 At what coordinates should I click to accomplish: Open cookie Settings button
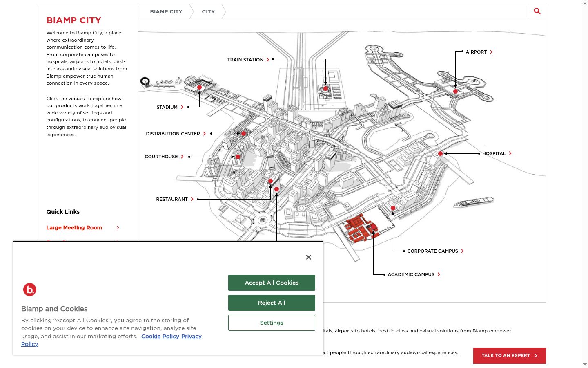pyautogui.click(x=272, y=323)
